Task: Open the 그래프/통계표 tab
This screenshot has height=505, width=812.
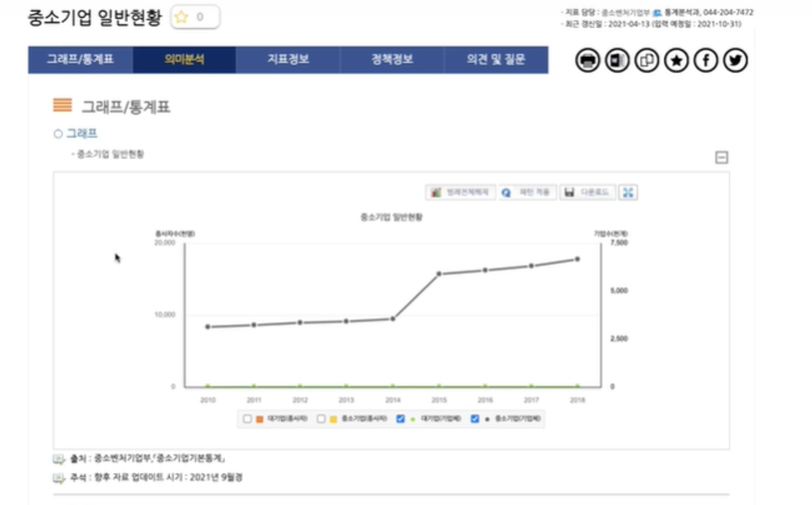Action: coord(80,59)
